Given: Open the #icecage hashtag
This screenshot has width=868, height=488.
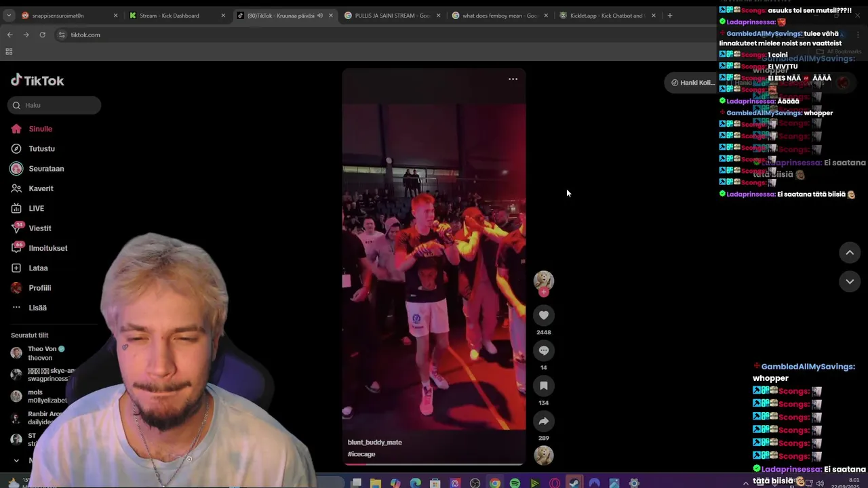Looking at the screenshot, I should (361, 454).
